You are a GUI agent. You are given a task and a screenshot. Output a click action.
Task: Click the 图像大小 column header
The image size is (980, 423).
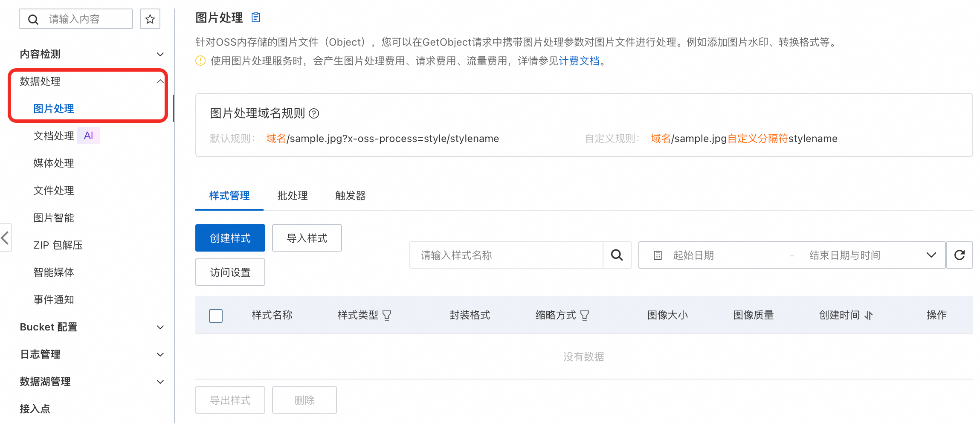667,315
